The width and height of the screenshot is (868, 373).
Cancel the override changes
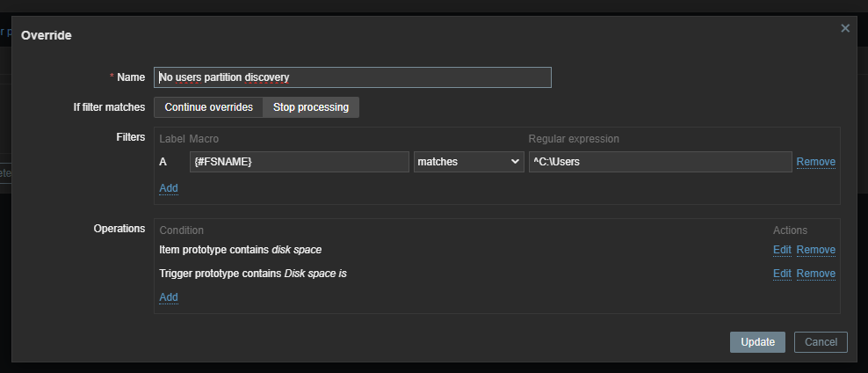click(821, 342)
